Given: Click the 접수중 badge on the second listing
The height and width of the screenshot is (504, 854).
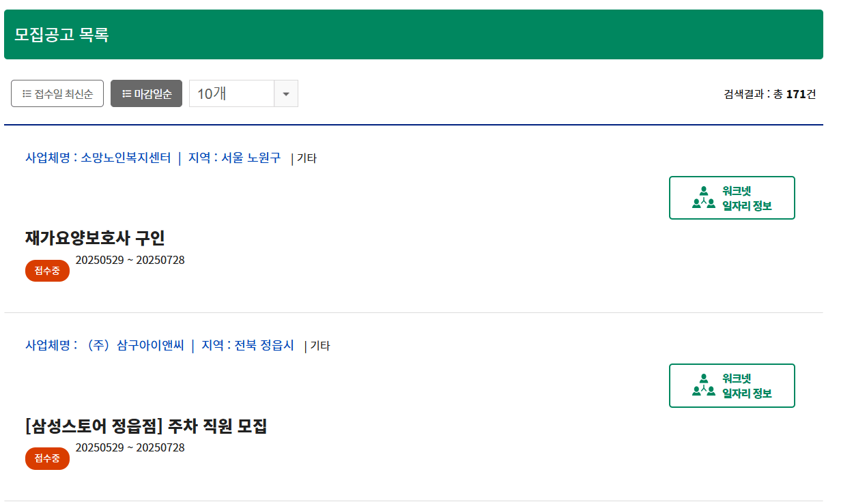Looking at the screenshot, I should tap(47, 458).
